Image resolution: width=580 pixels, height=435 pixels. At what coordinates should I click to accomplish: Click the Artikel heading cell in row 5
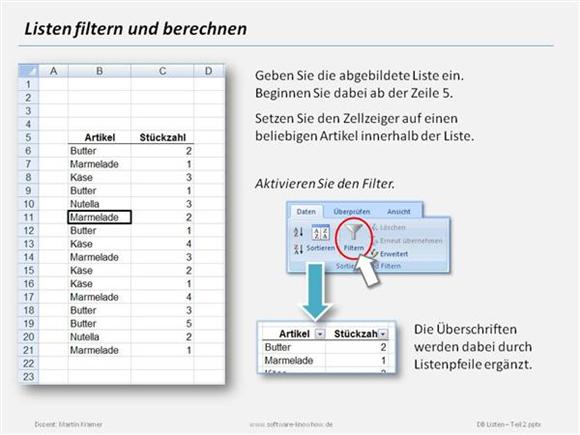100,137
